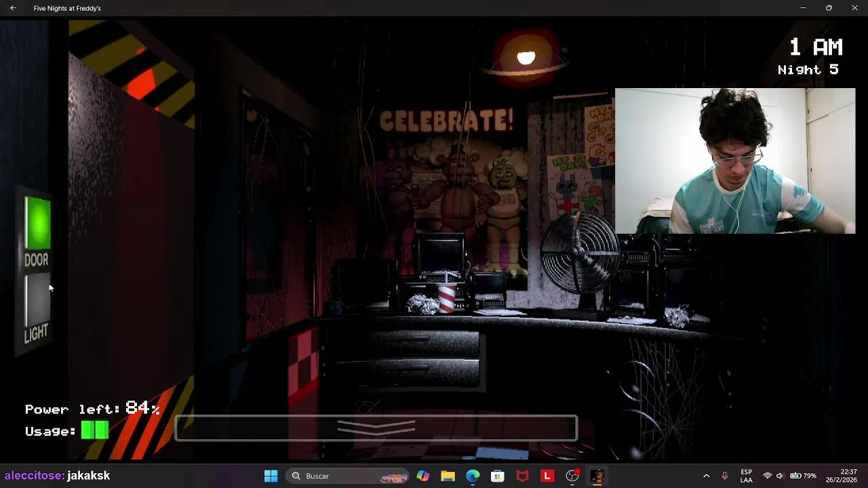
Task: Click the Power left 84% readout
Action: click(x=92, y=409)
